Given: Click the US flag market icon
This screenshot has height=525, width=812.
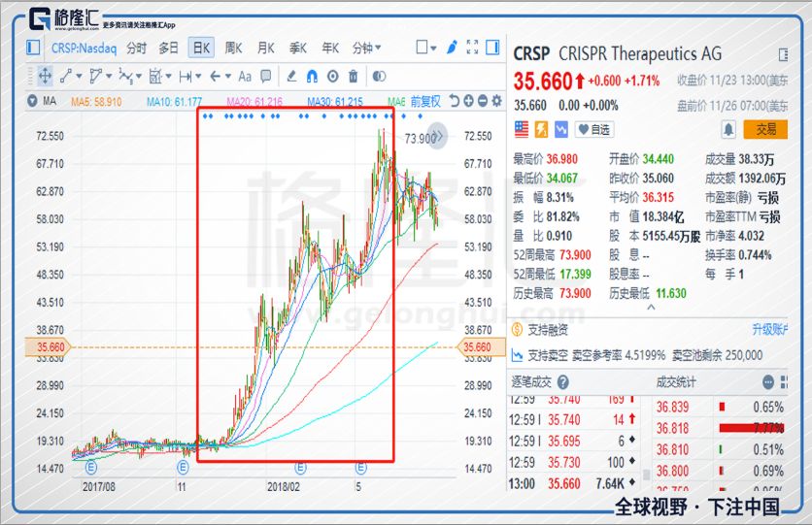Looking at the screenshot, I should pos(522,129).
